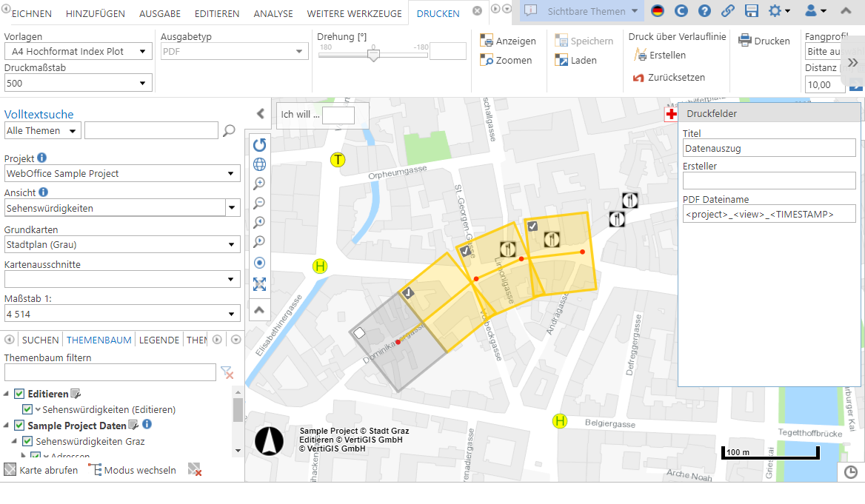Click the PDF Dateiname input field
Screen dimensions: 865x504
[768, 213]
